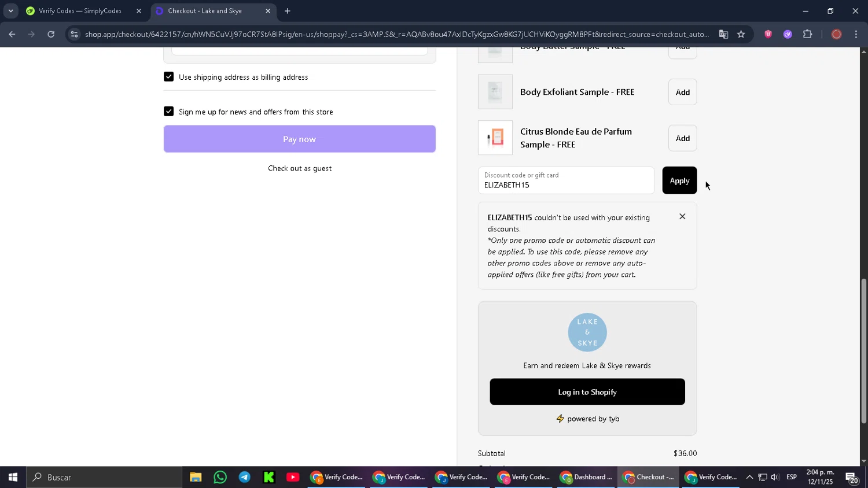Open a new browser tab
The height and width of the screenshot is (488, 868).
[x=288, y=11]
